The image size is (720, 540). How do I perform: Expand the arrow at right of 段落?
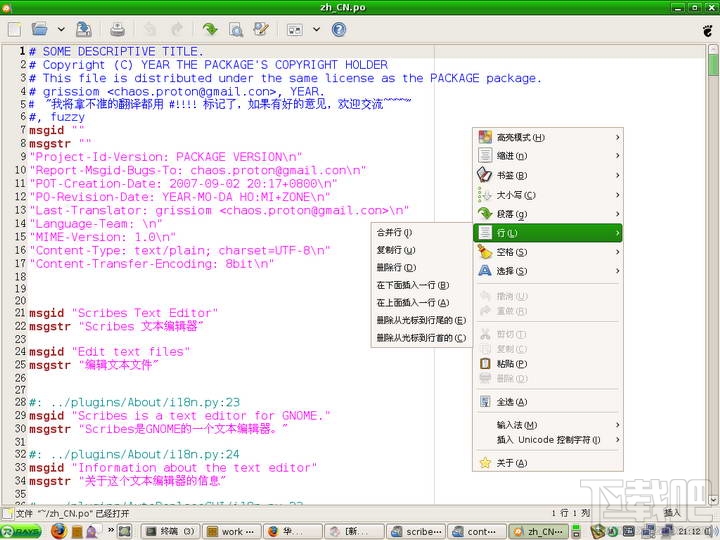tap(617, 214)
